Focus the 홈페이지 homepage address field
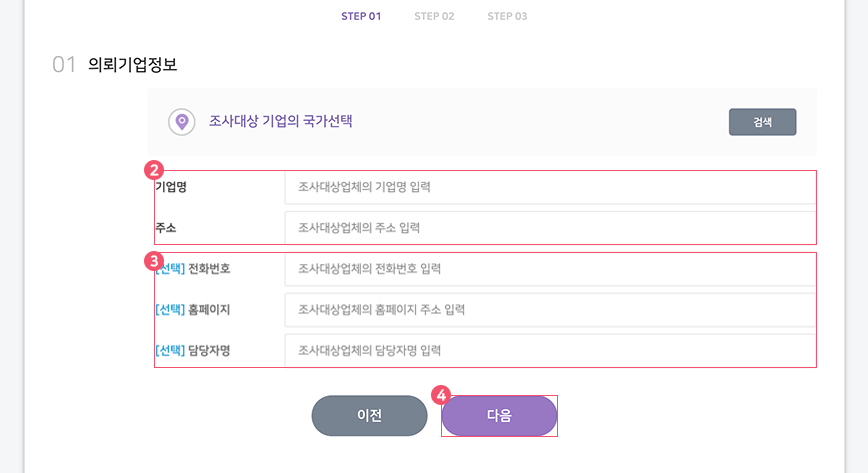This screenshot has width=868, height=473. click(550, 310)
